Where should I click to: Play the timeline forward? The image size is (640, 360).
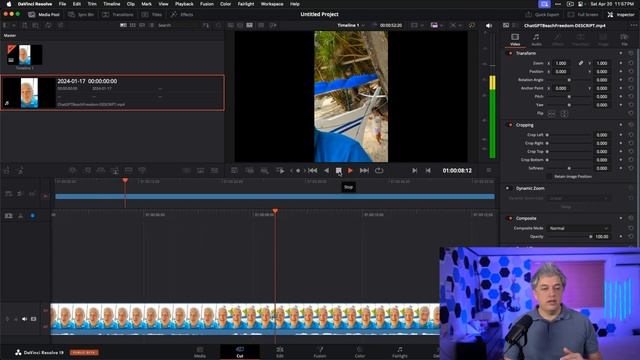coord(350,171)
